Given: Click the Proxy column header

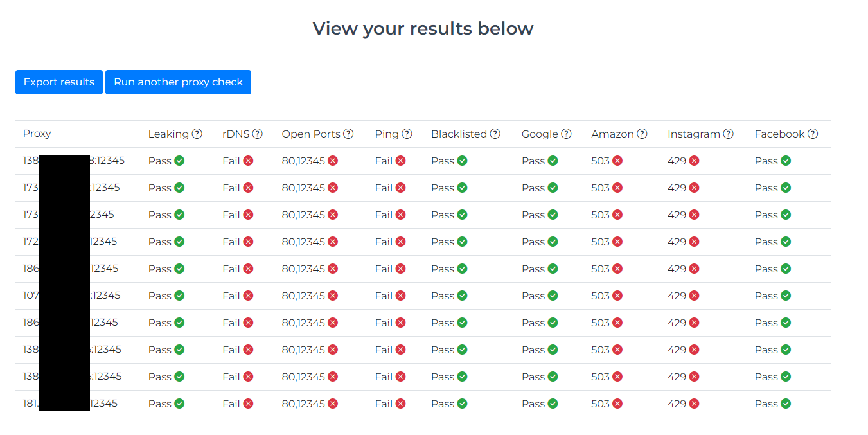Looking at the screenshot, I should click(37, 134).
